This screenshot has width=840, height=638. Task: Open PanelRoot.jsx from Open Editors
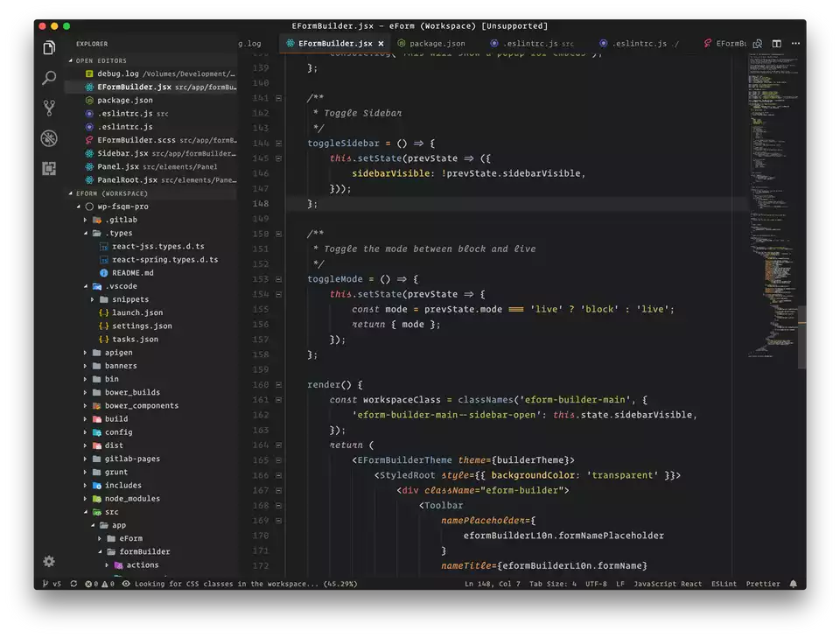(x=151, y=180)
